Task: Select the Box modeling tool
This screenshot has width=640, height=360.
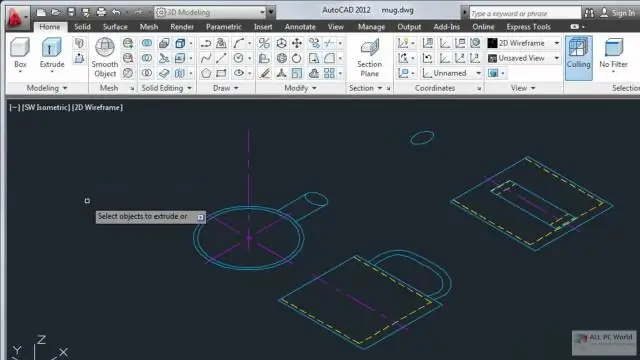Action: (x=20, y=53)
